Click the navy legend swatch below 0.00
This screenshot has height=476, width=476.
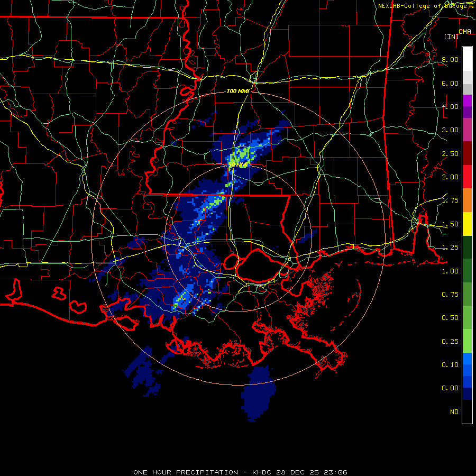point(467,393)
